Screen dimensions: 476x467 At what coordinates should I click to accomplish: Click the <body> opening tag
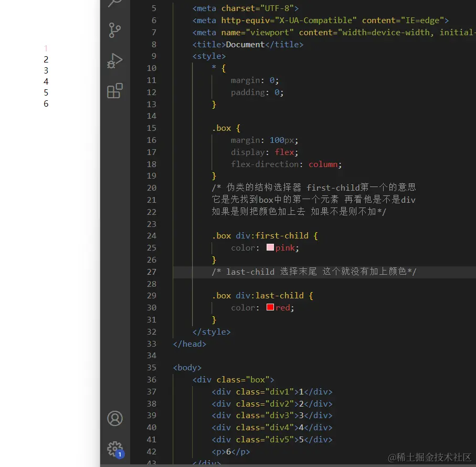click(x=187, y=368)
